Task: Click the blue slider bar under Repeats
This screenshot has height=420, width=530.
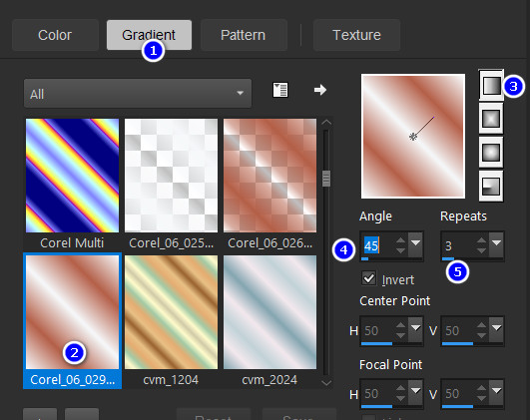Action: coord(448,259)
